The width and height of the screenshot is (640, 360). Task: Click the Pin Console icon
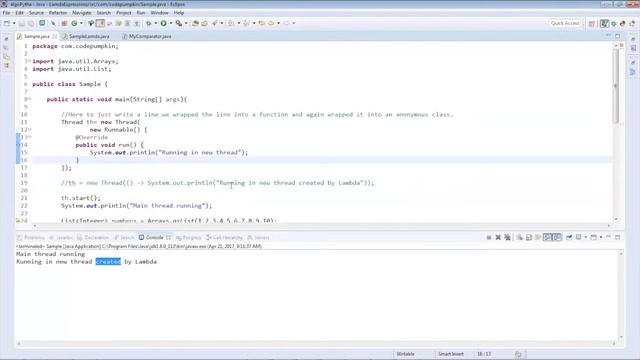tap(569, 237)
